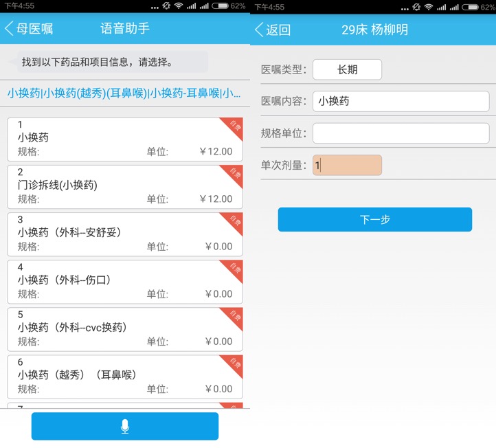Select 门诊拆线(小换药) result

117,186
